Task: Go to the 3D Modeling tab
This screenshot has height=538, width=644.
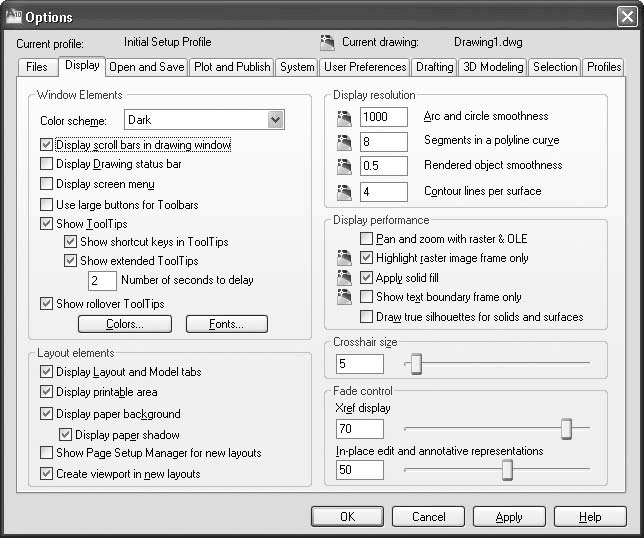Action: click(492, 67)
